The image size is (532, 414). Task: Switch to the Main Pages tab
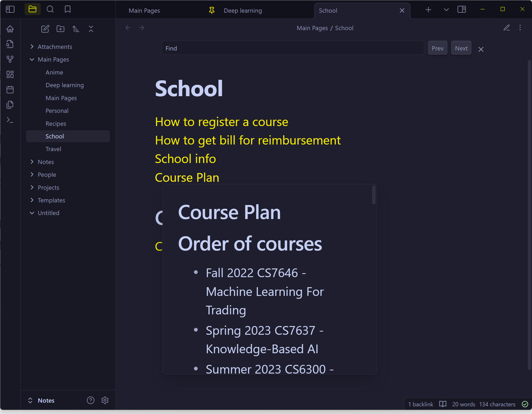144,11
